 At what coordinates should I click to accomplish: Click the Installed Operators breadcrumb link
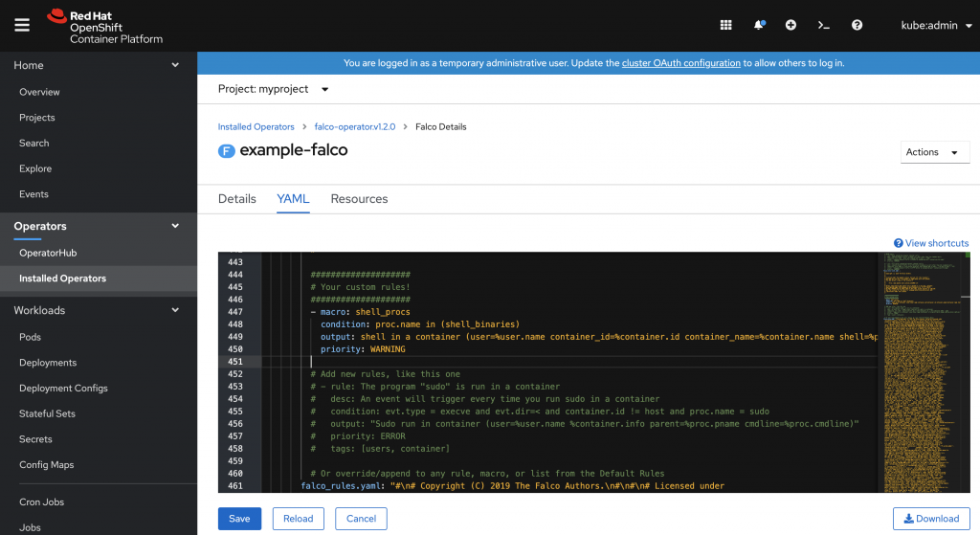256,127
